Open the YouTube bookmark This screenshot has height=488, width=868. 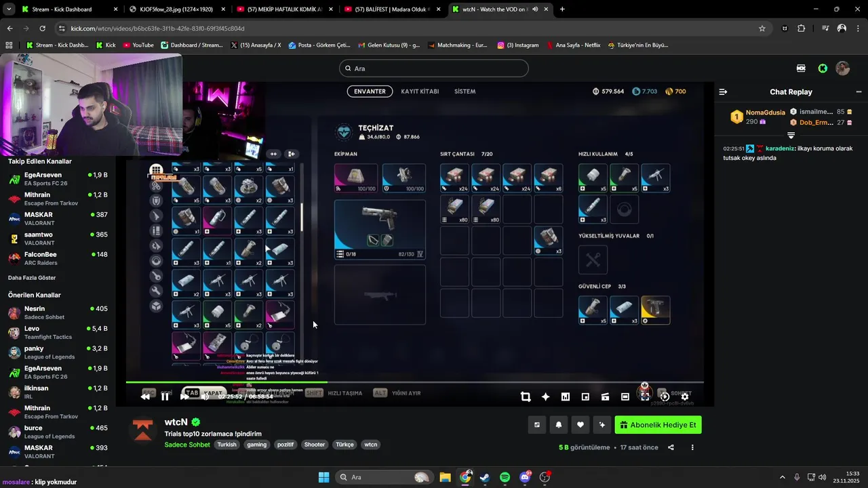pyautogui.click(x=138, y=45)
